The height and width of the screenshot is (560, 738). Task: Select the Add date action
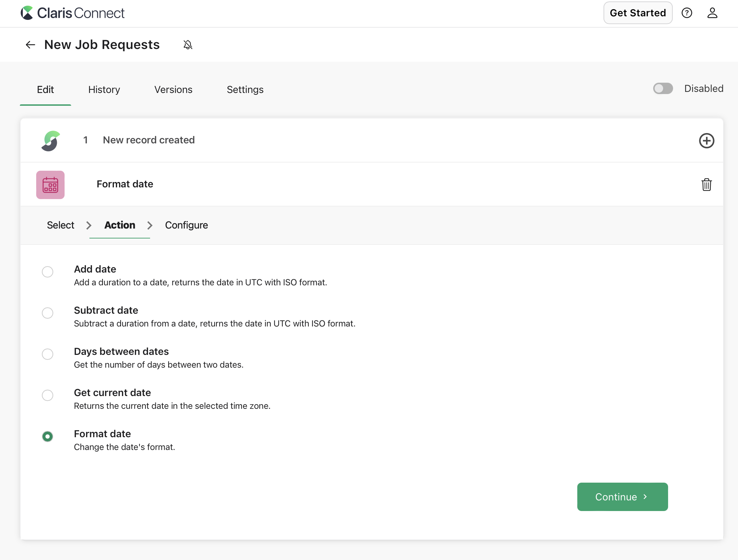(x=47, y=272)
